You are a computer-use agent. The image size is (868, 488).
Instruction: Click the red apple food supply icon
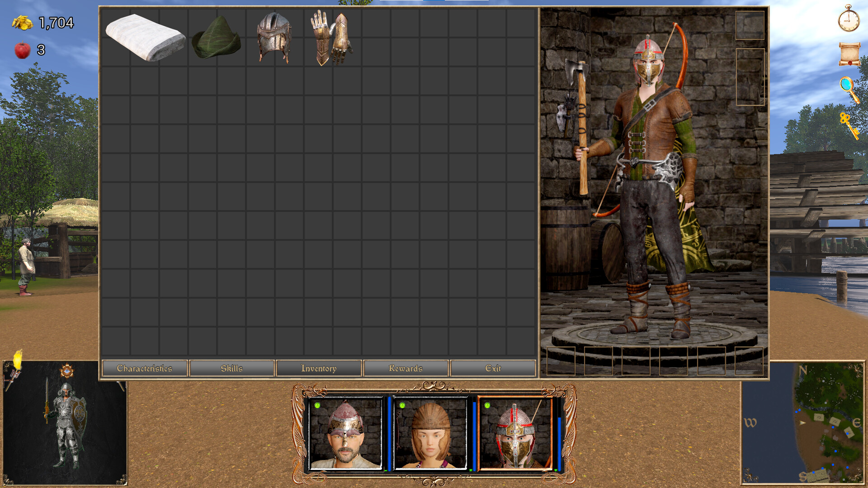22,50
